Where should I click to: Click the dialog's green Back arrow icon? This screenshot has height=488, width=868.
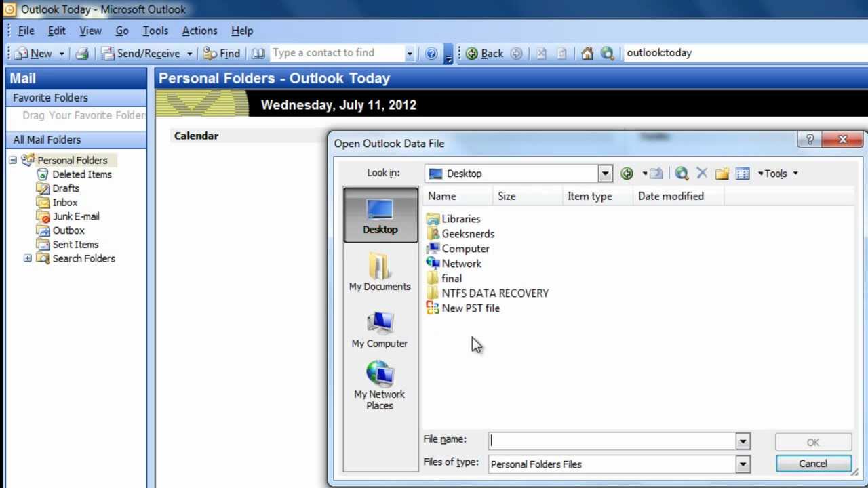[627, 174]
